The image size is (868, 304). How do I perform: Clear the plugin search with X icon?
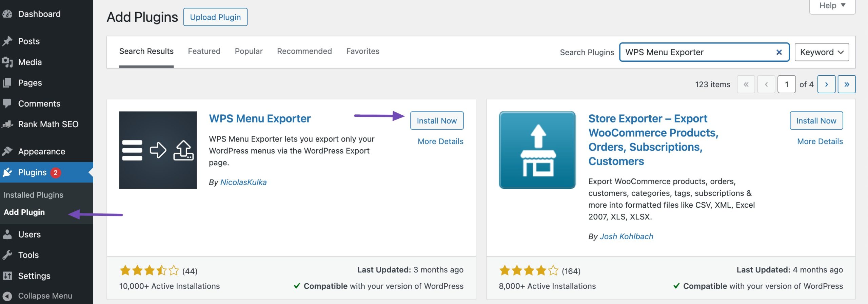pos(779,52)
